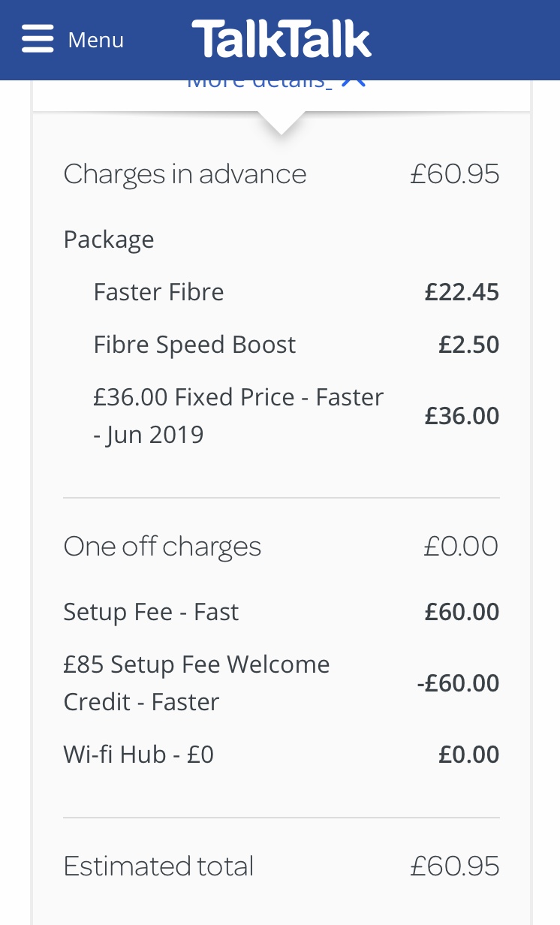
Task: Click the Menu label in header
Action: click(95, 40)
